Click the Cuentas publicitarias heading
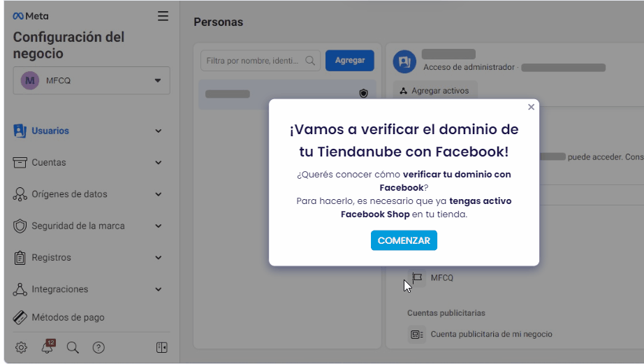The width and height of the screenshot is (644, 364). (446, 313)
